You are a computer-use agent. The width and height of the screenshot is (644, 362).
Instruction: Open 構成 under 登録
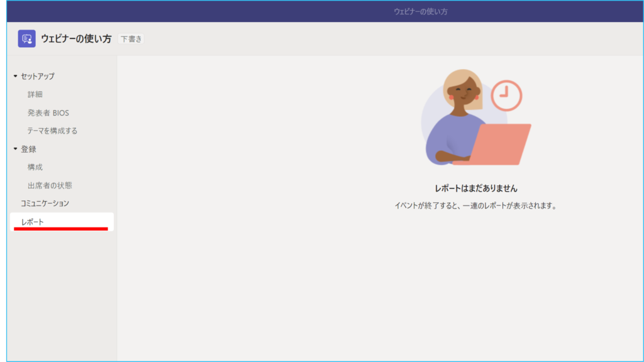35,167
